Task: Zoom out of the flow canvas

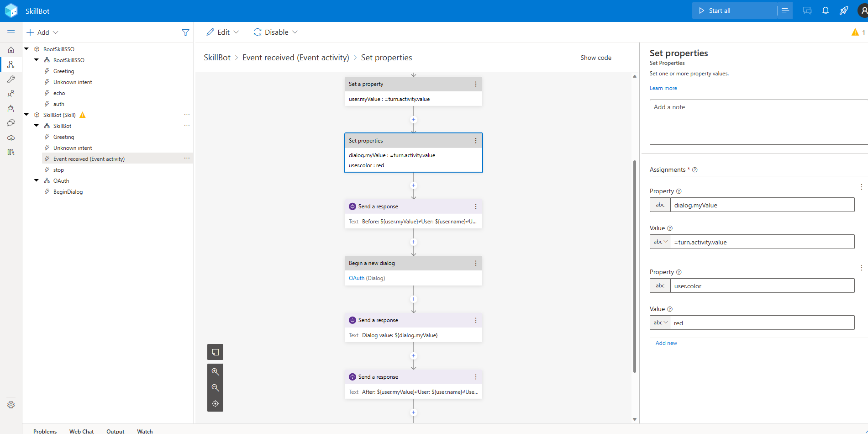Action: (215, 387)
